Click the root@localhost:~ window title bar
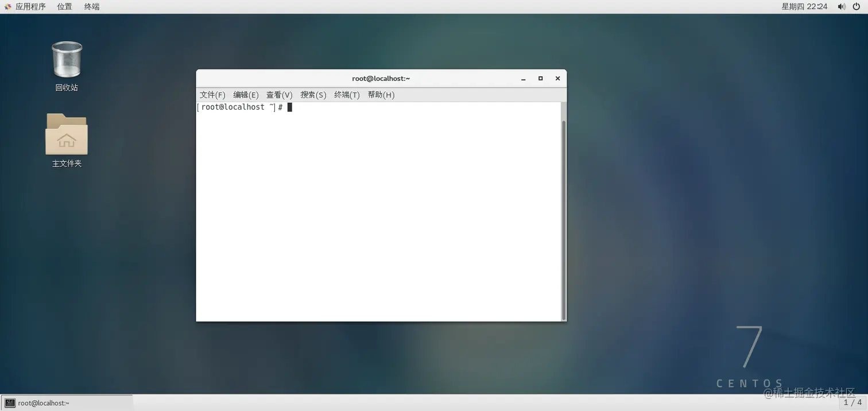This screenshot has height=411, width=868. (x=381, y=79)
